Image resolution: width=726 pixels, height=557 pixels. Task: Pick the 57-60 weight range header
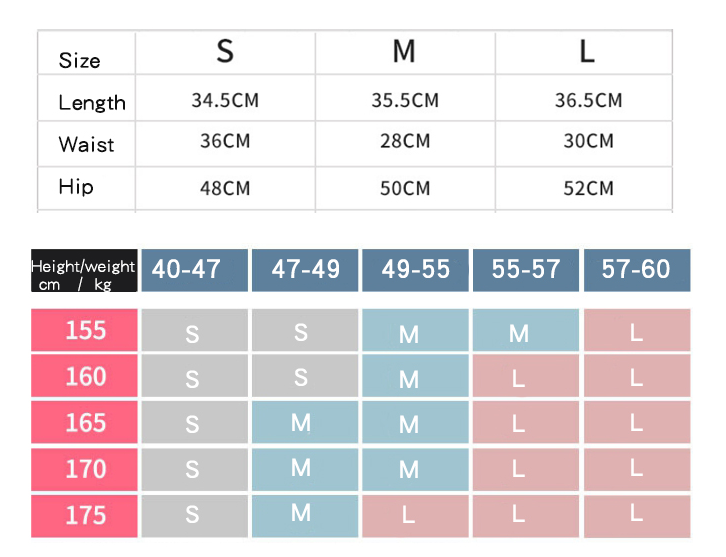point(636,270)
